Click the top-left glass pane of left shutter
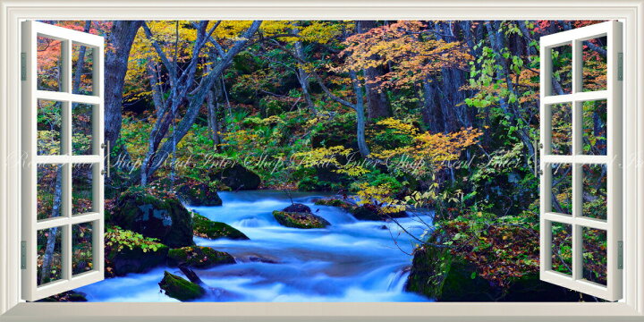Image resolution: width=644 pixels, height=322 pixels. pos(49,64)
